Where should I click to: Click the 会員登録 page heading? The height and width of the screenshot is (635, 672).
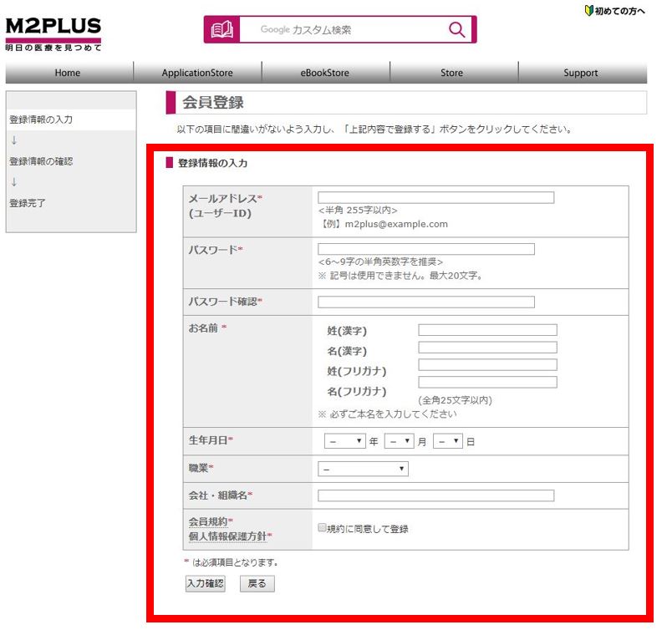(213, 103)
